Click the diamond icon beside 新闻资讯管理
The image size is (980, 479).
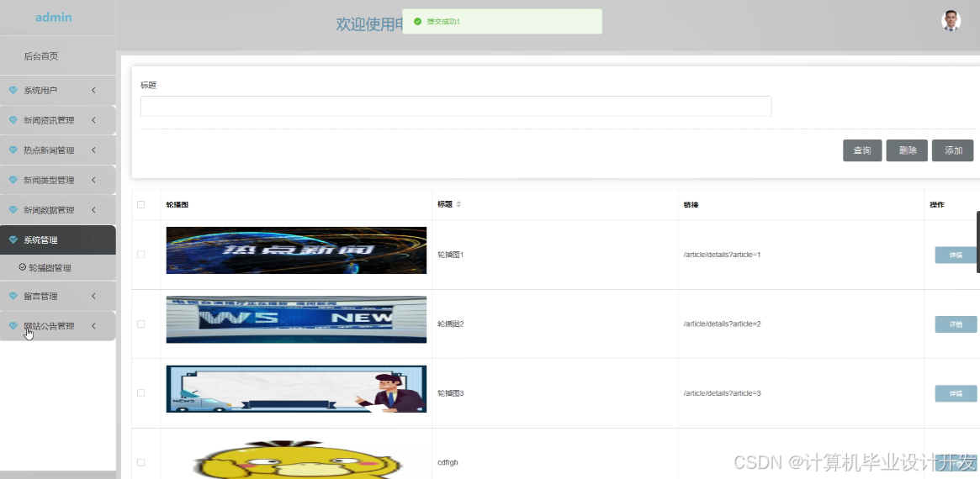click(13, 120)
